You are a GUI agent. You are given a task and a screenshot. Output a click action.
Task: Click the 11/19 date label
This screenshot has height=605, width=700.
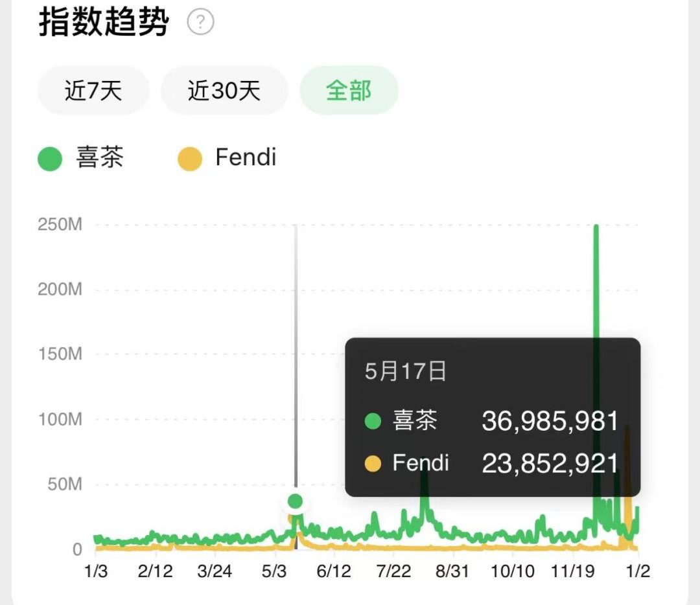pos(573,571)
